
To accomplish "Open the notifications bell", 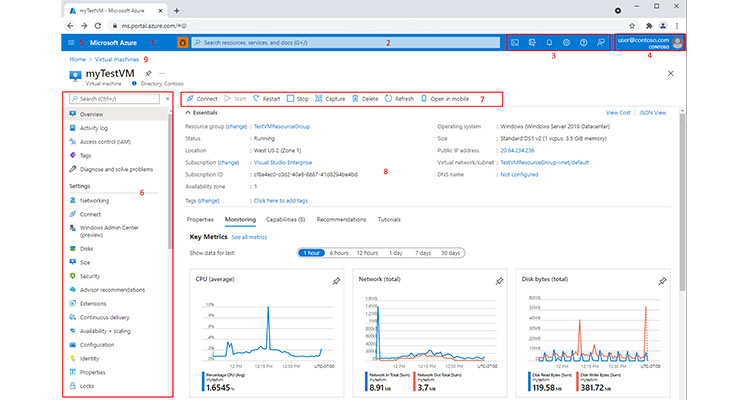I will click(549, 42).
